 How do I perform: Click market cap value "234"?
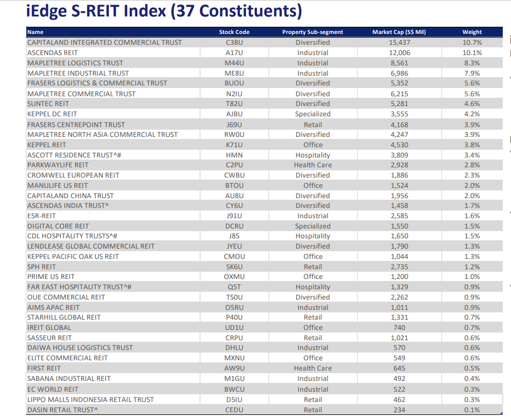coord(399,410)
